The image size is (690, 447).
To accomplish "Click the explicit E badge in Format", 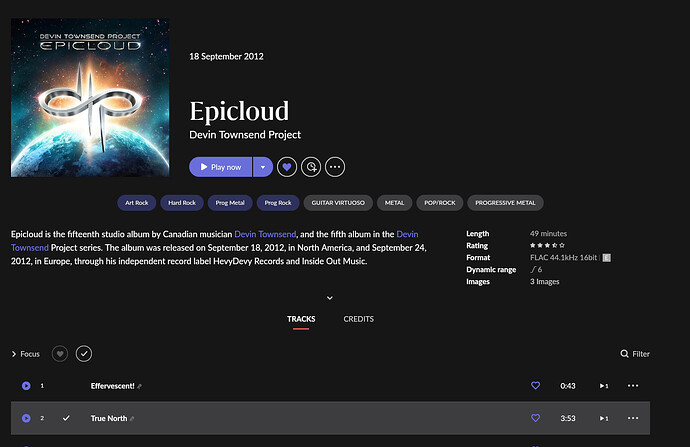I will (x=606, y=258).
